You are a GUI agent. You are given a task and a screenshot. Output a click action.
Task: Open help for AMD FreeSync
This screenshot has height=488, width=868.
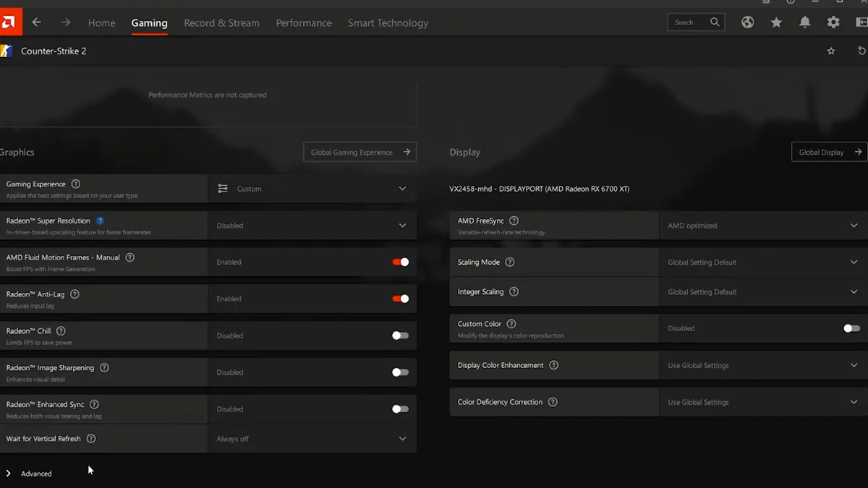(x=514, y=221)
